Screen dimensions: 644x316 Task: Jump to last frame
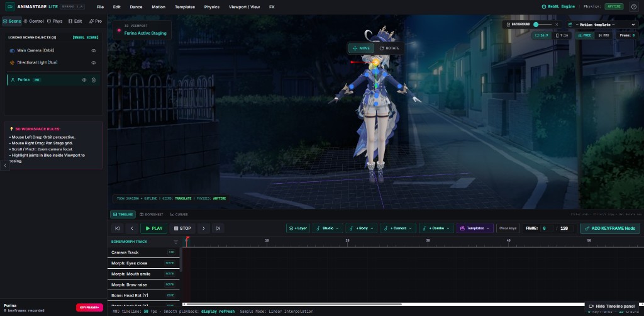point(218,229)
